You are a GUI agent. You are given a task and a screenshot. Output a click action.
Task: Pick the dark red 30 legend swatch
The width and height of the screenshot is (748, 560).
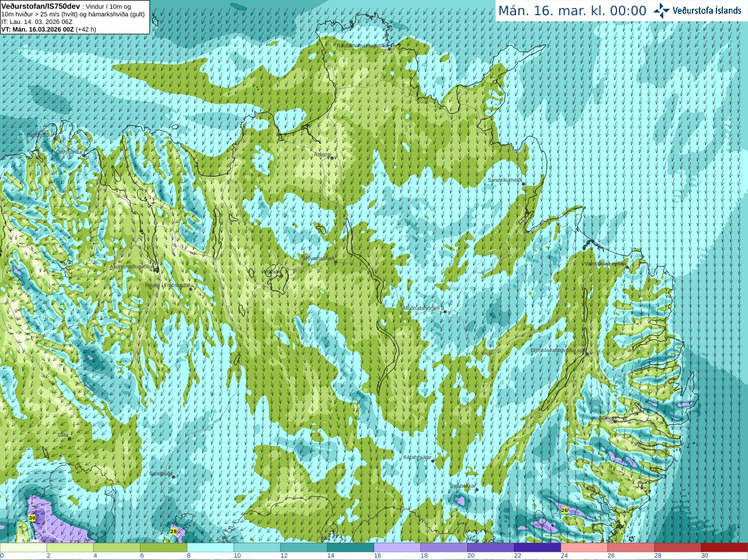[725, 548]
